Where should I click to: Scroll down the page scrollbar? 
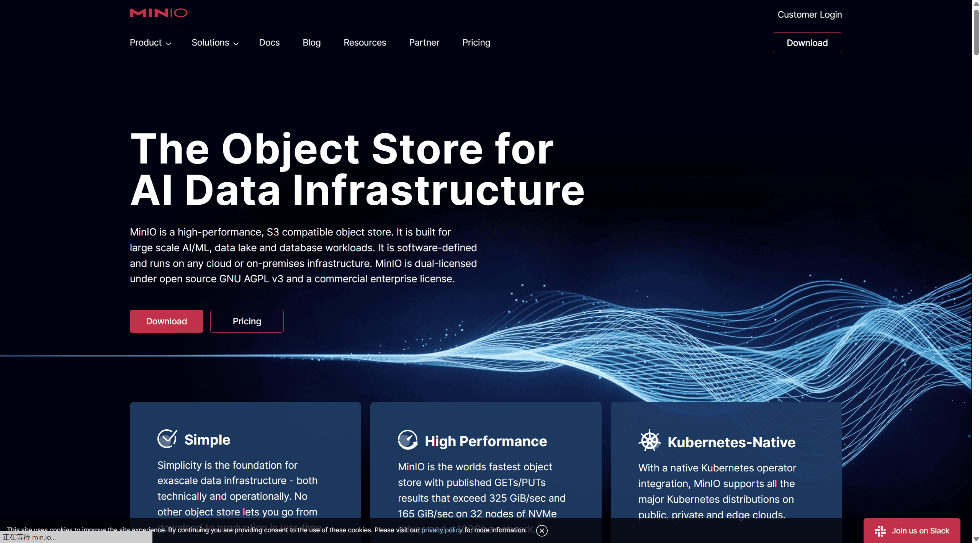975,539
